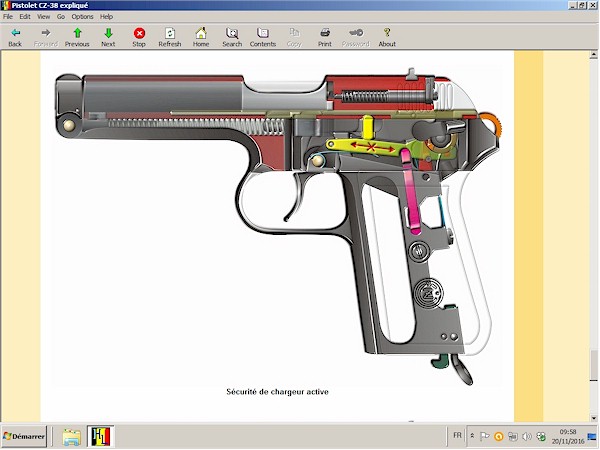Refresh the current page

(x=170, y=38)
